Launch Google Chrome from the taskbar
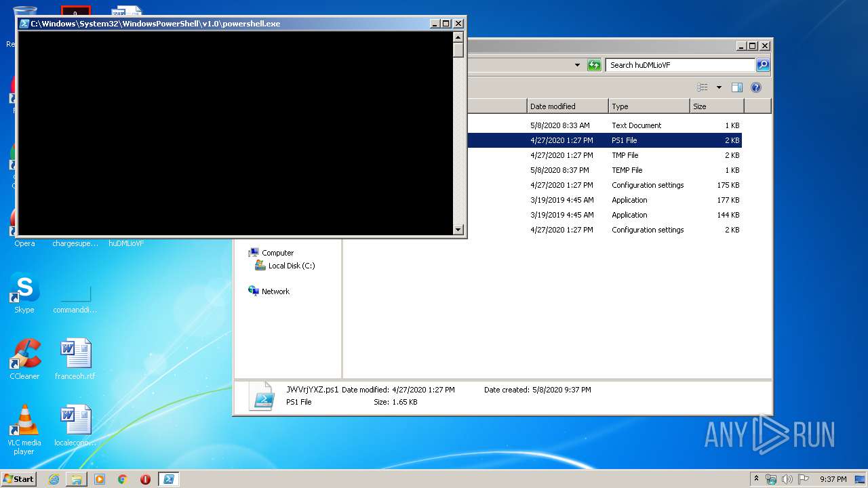The height and width of the screenshot is (488, 868). tap(122, 479)
